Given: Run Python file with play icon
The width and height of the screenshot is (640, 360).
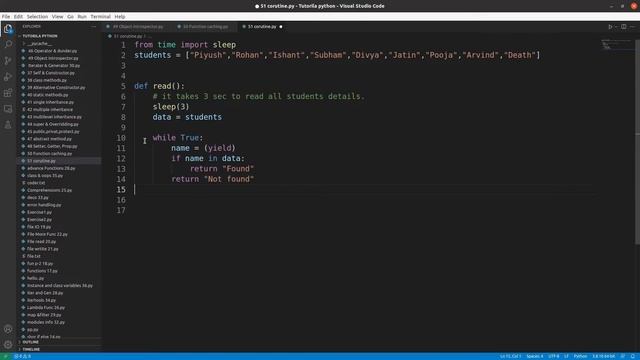Looking at the screenshot, I should click(x=610, y=27).
